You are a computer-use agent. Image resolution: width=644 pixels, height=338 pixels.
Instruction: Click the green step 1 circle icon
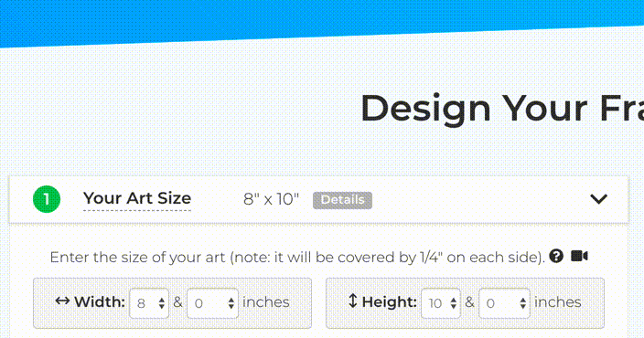click(47, 199)
